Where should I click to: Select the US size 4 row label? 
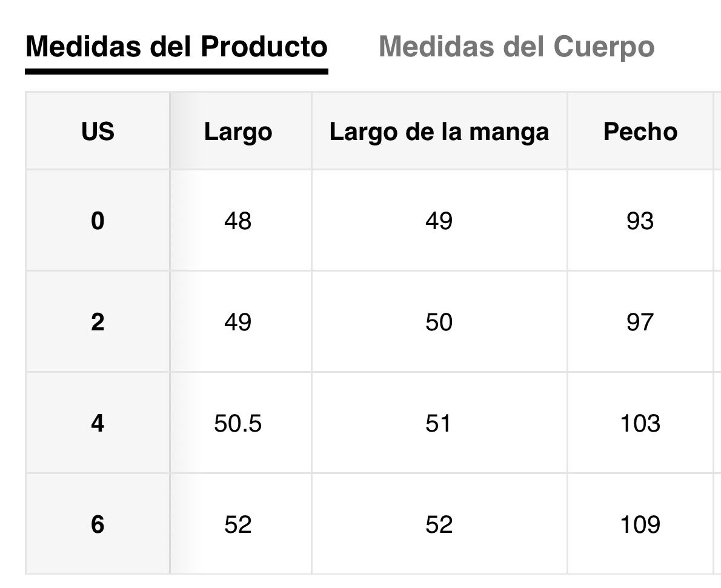(x=98, y=423)
